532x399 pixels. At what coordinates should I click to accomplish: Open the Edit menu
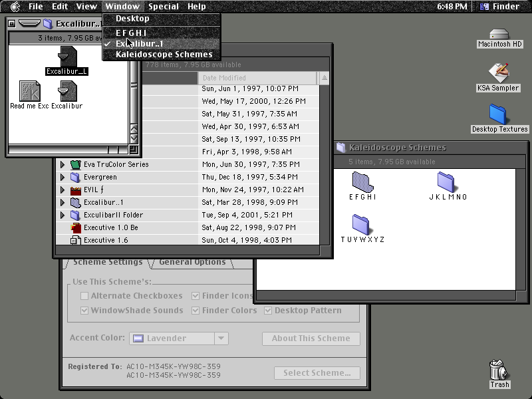coord(60,7)
